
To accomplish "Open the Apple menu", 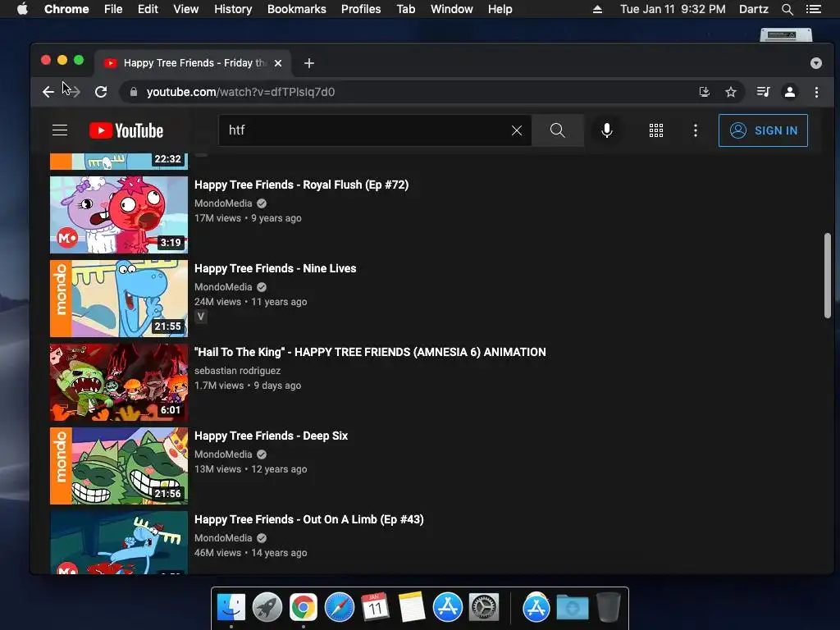I will [x=22, y=9].
